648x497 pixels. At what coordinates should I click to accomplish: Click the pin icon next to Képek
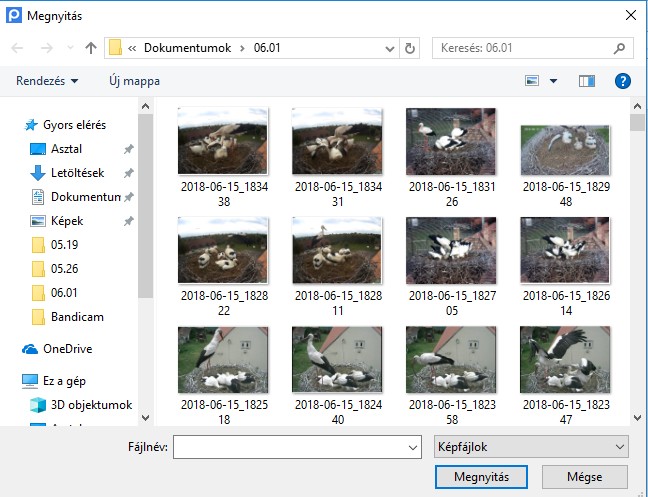129,221
